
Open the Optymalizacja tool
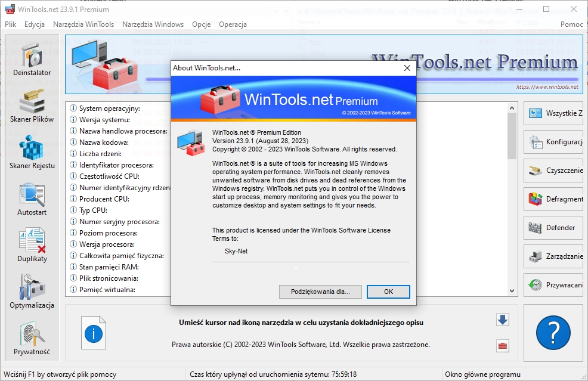click(x=32, y=293)
